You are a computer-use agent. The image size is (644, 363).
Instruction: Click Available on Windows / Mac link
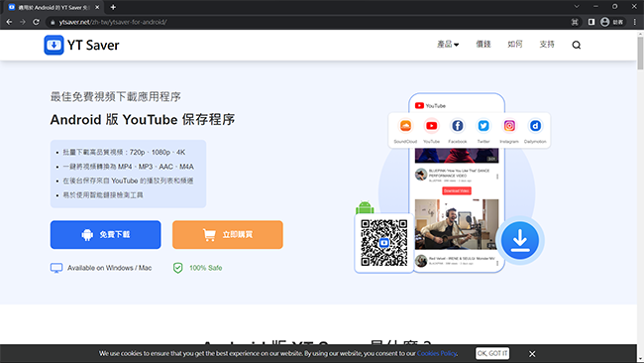tap(110, 268)
